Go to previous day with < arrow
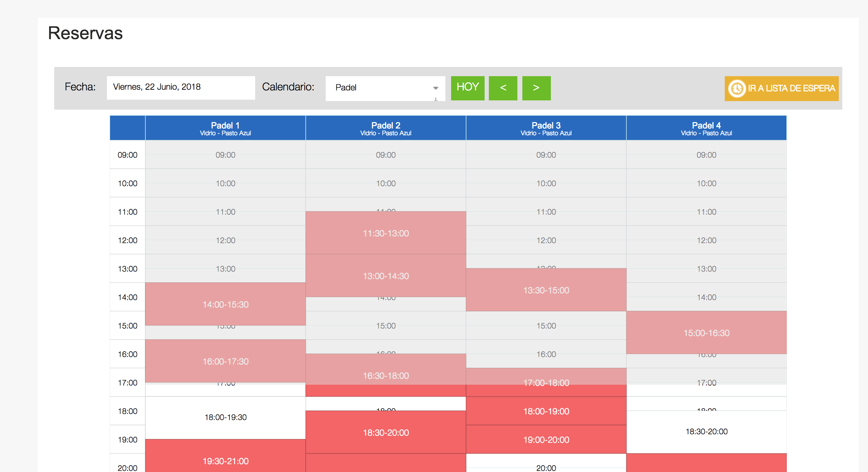868x472 pixels. coord(503,88)
